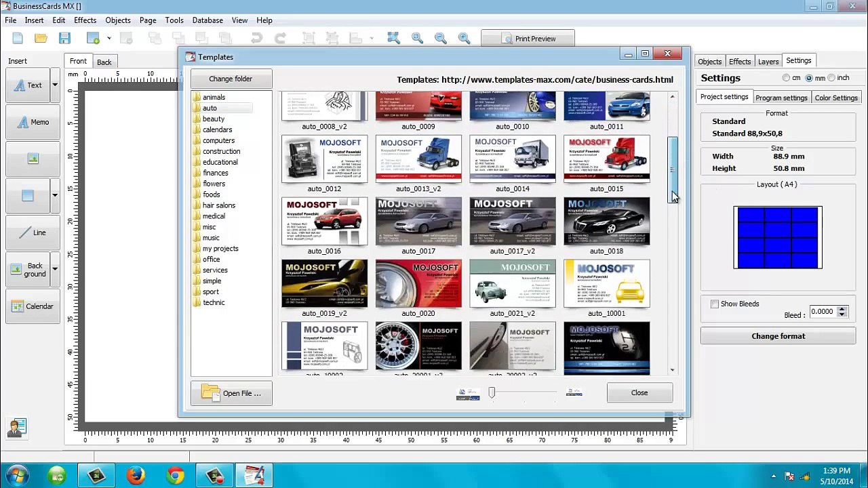Image resolution: width=868 pixels, height=488 pixels.
Task: Switch to BusinessCards MX taskbar button
Action: (254, 475)
